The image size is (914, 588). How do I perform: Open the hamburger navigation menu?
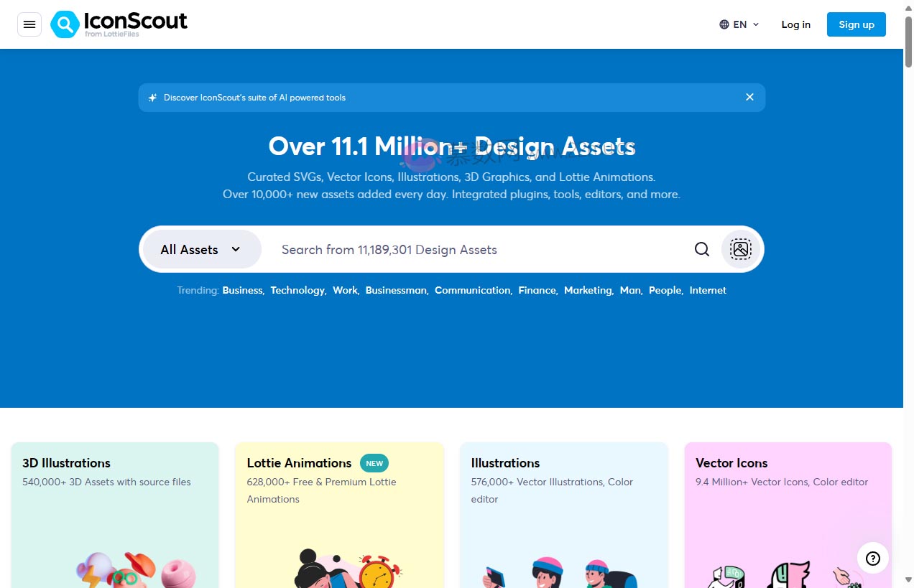tap(29, 24)
